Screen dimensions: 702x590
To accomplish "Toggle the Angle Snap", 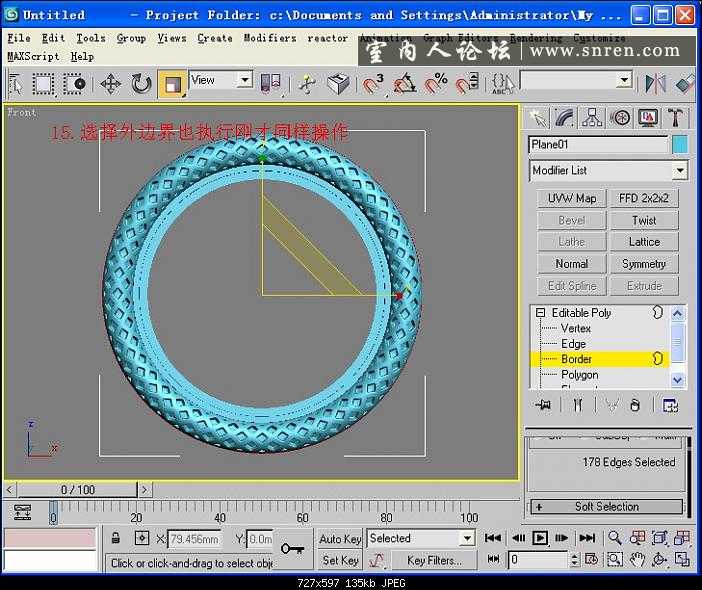I will click(404, 84).
